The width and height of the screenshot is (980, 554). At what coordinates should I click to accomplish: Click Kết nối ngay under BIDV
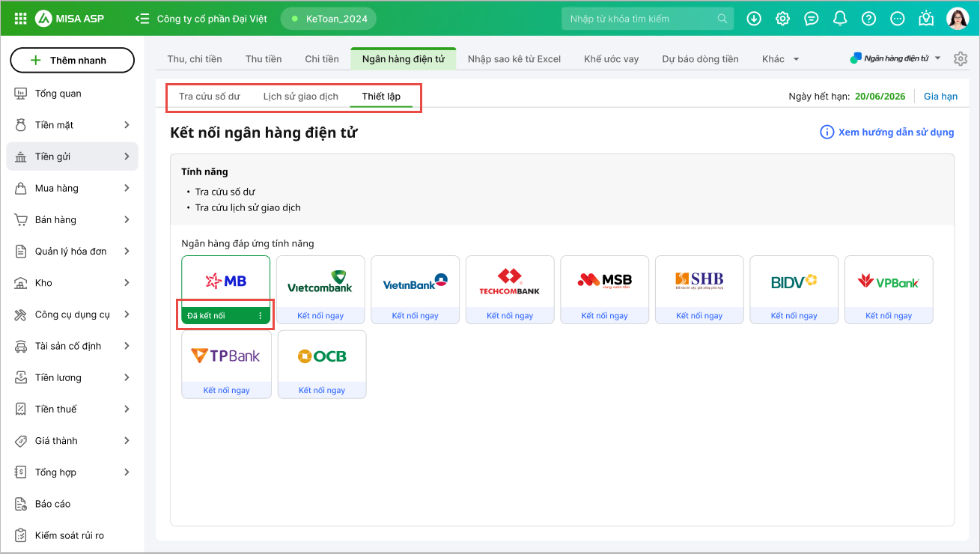click(794, 316)
